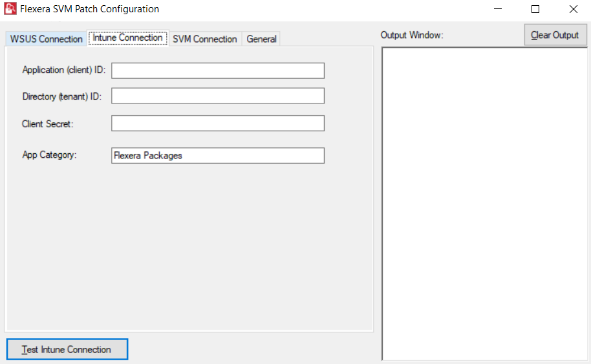Switch to the WSUS Connection tab
Viewport: 591px width, 364px height.
pyautogui.click(x=46, y=39)
